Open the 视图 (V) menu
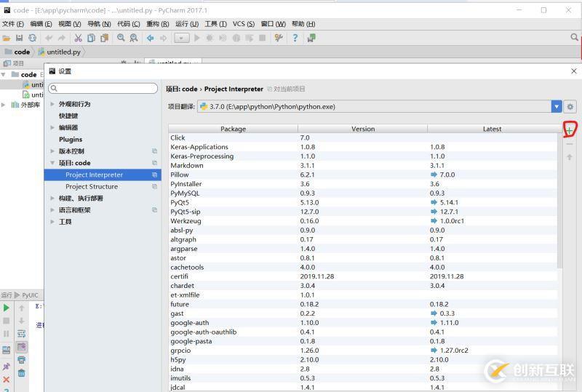Screen dimensions: 582x392 [69, 24]
